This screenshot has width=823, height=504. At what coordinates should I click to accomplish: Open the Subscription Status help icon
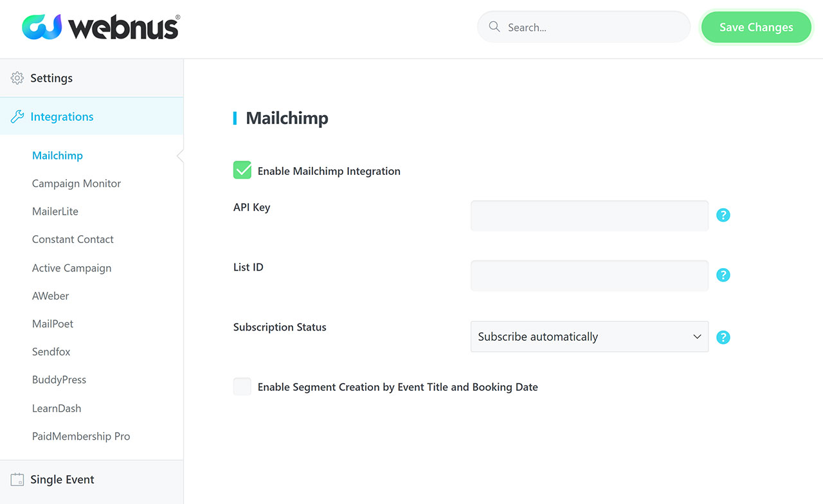coord(723,337)
